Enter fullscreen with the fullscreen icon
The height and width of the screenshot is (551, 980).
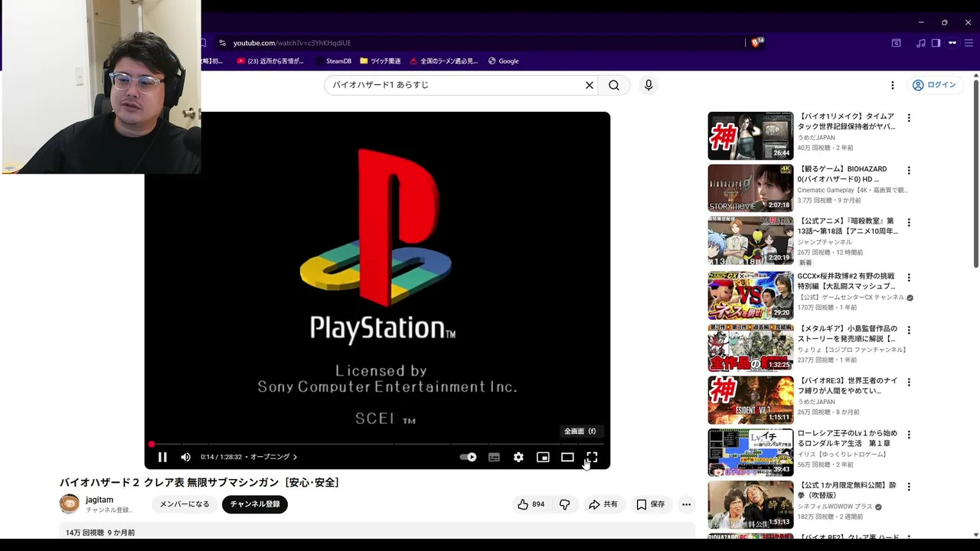(x=592, y=457)
